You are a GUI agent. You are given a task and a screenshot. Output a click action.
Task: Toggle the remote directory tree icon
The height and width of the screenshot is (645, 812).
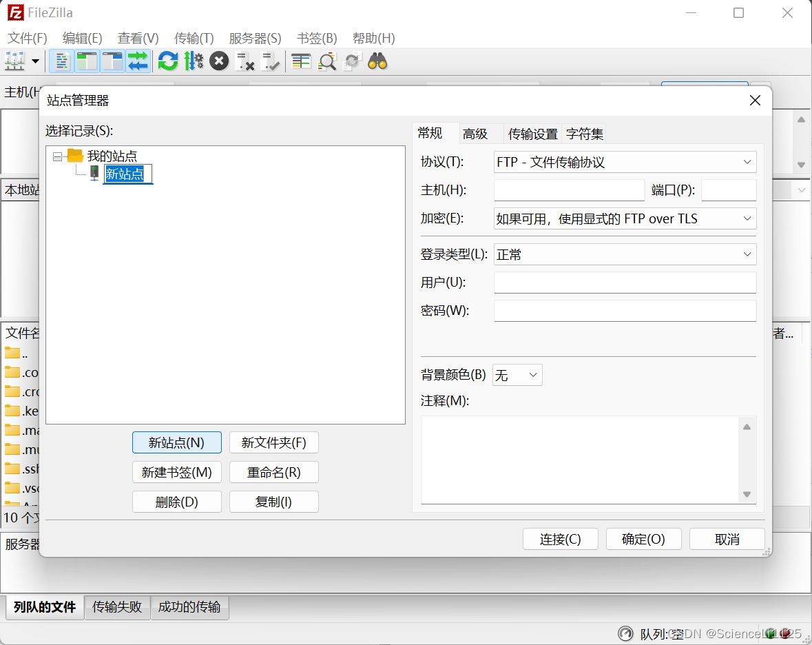(x=112, y=61)
